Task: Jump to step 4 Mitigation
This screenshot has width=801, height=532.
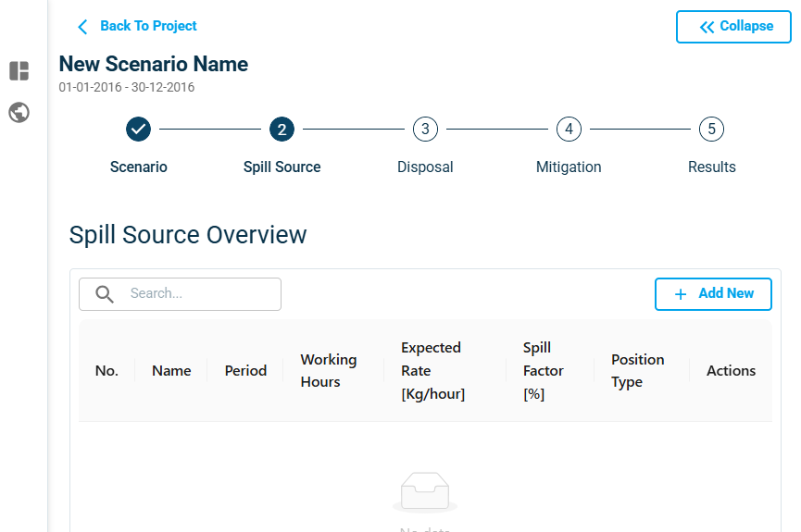Action: 569,130
